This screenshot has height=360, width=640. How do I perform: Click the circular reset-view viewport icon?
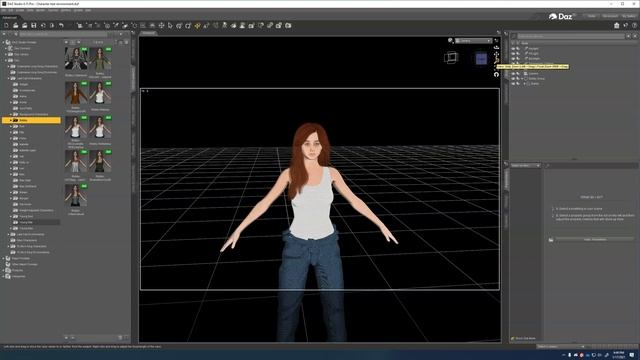(496, 74)
